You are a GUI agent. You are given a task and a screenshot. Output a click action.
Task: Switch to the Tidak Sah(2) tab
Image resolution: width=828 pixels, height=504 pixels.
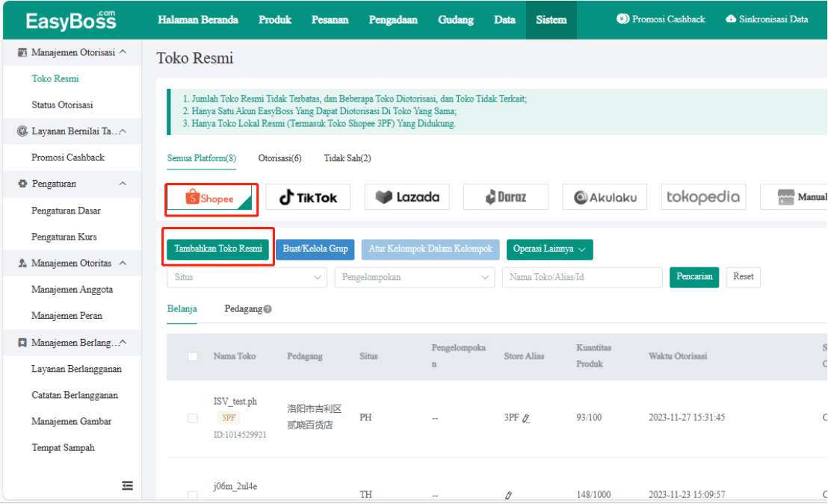point(347,158)
